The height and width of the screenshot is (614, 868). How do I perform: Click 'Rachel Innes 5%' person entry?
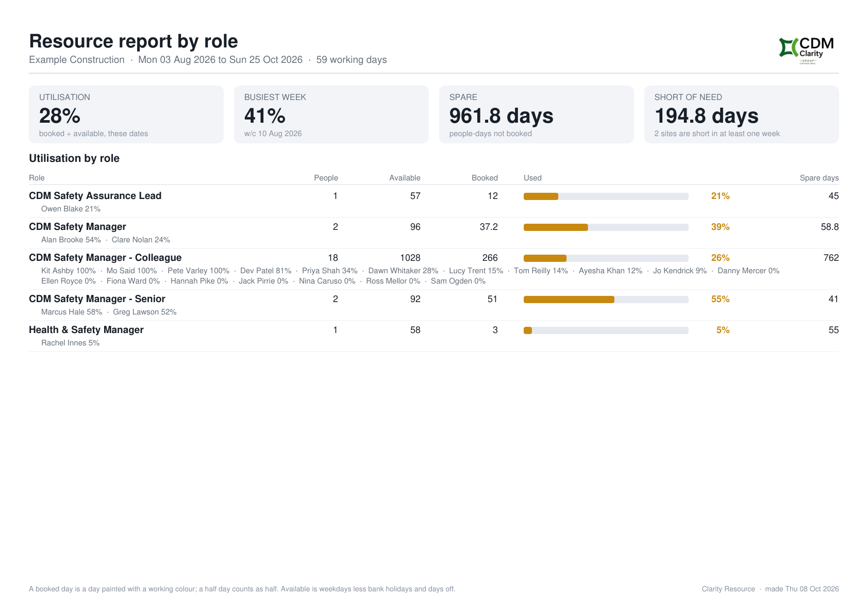click(71, 343)
